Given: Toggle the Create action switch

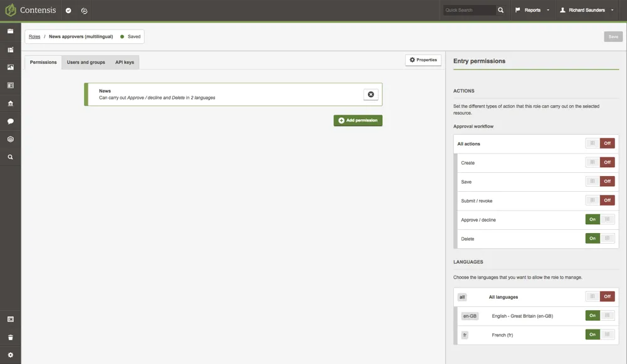Looking at the screenshot, I should click(600, 162).
